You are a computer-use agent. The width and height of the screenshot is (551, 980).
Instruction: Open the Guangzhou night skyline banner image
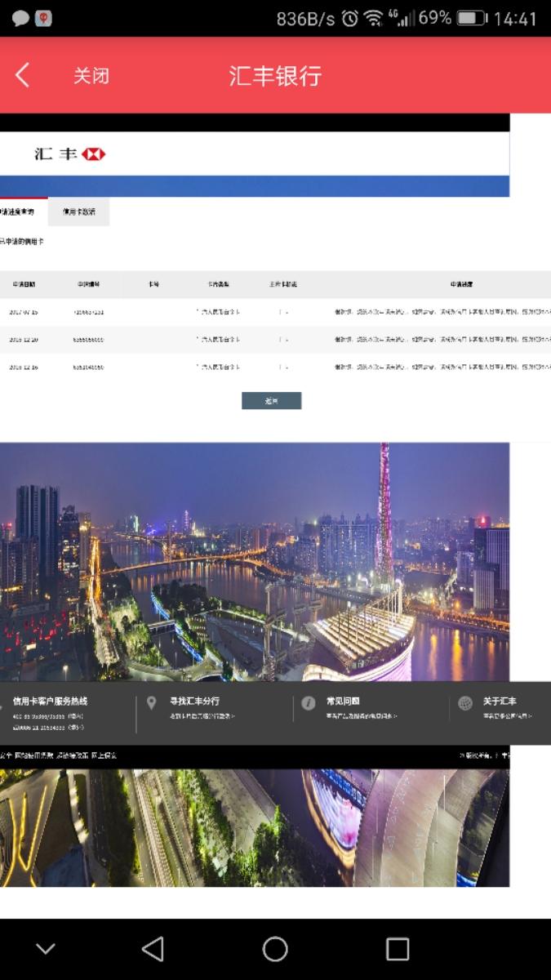255,562
